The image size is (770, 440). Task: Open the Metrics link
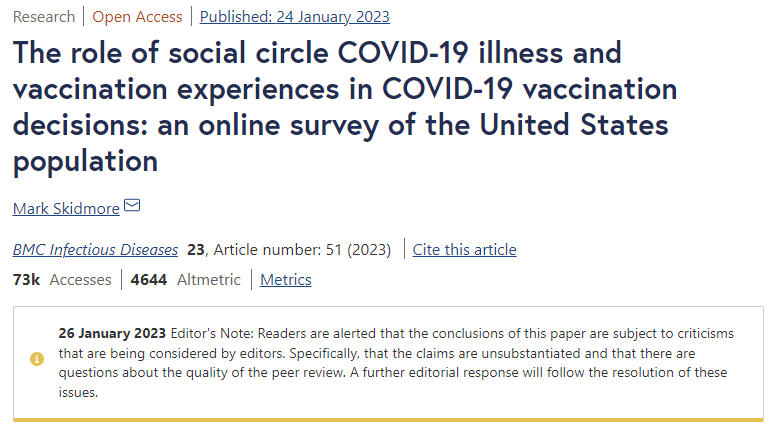click(286, 279)
